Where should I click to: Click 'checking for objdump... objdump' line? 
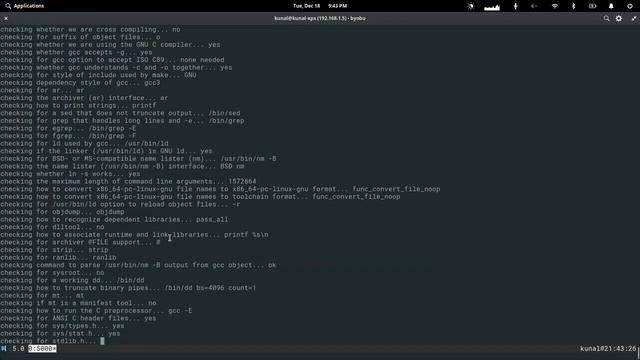62,212
